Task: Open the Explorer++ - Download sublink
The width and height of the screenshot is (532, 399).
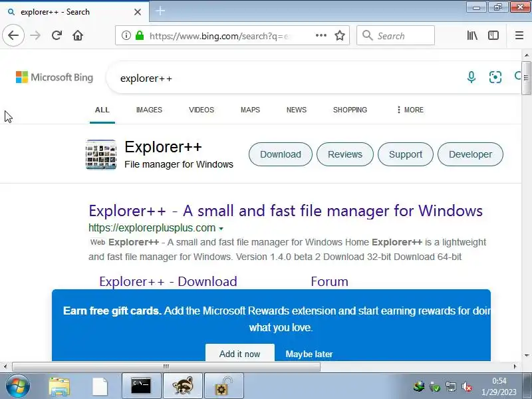Action: 168,281
